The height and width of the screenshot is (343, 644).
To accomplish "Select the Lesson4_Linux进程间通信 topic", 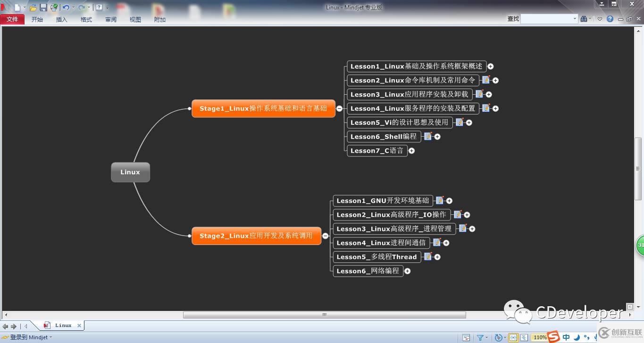I will click(381, 243).
